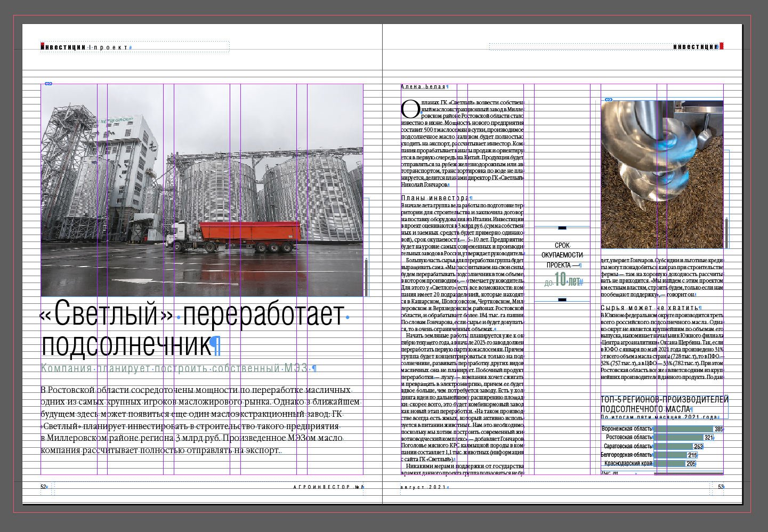Click the unit label 'Тыс. т' under the chart
This screenshot has height=532, width=768.
[609, 472]
